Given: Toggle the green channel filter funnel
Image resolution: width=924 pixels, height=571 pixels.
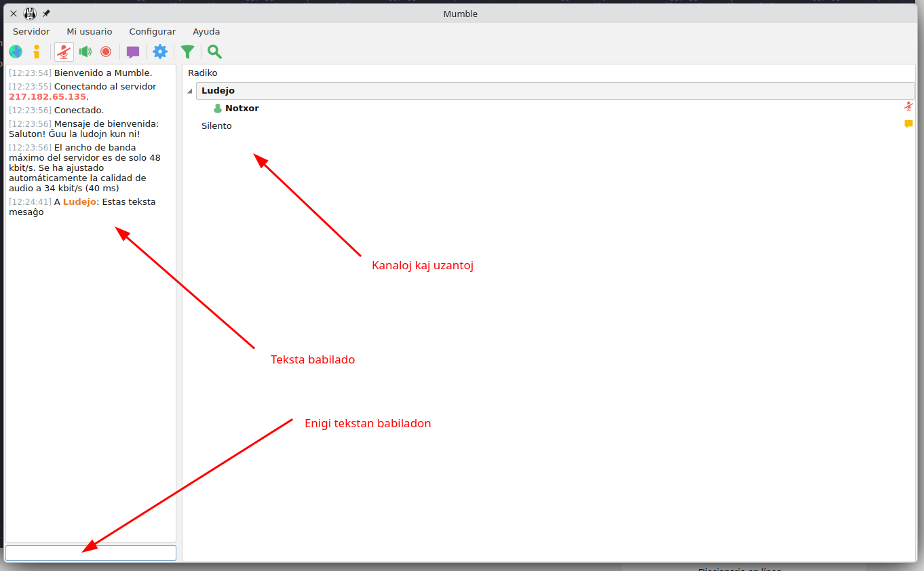Looking at the screenshot, I should pos(188,52).
